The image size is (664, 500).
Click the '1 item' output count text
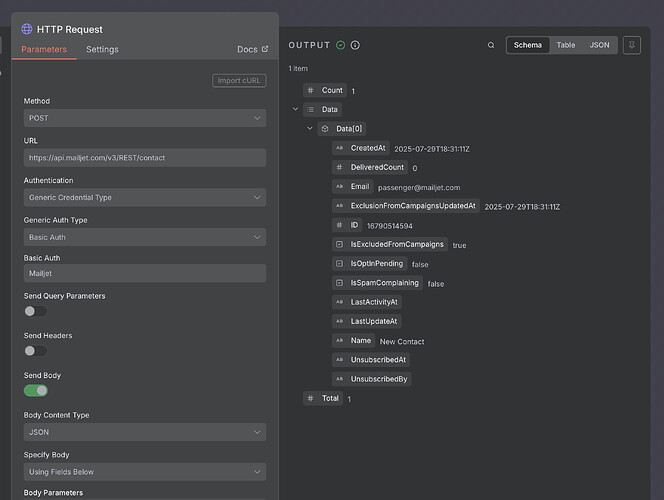click(298, 69)
